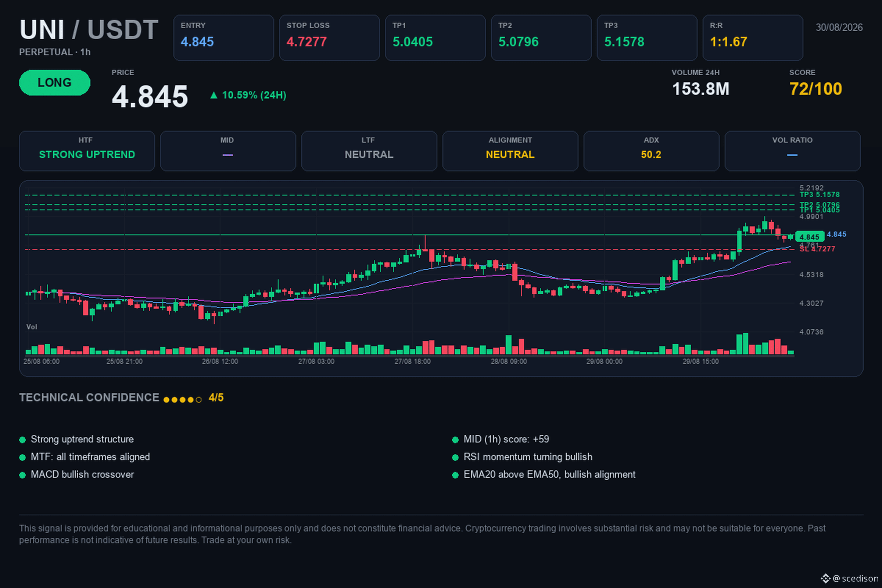Click the 5.2192 price axis label
Screen dimensions: 882x588
811,187
